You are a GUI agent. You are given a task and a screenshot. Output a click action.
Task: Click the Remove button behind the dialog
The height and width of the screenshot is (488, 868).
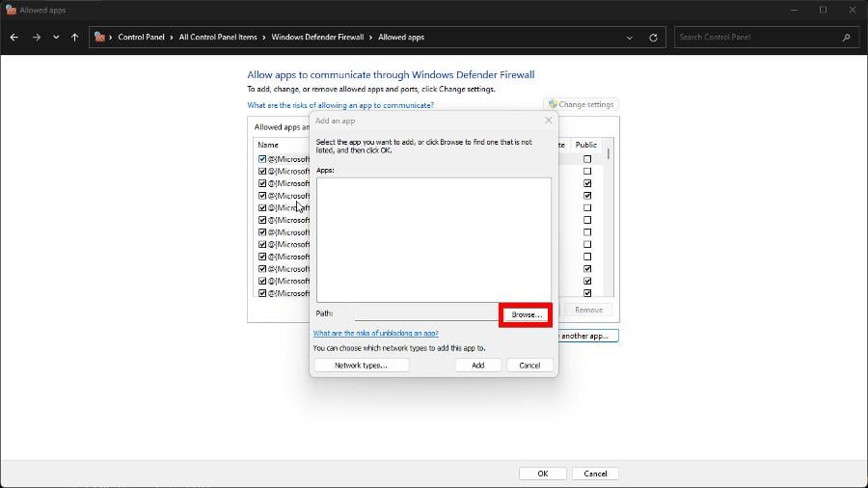(588, 310)
